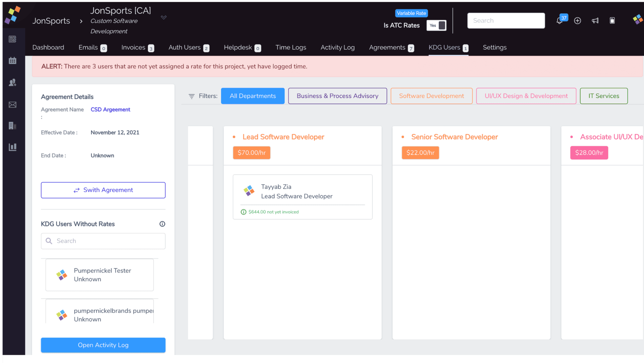Expand the JonSports [CA] project dropdown chevron
644x363 pixels.
[164, 17]
